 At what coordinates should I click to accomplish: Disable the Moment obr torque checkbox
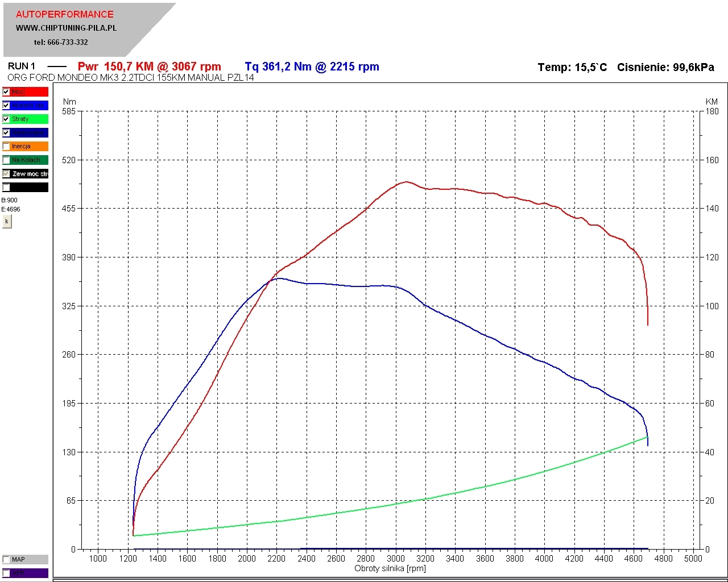click(x=6, y=106)
